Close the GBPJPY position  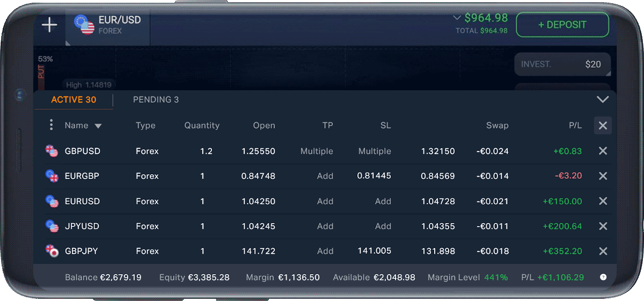click(x=603, y=251)
